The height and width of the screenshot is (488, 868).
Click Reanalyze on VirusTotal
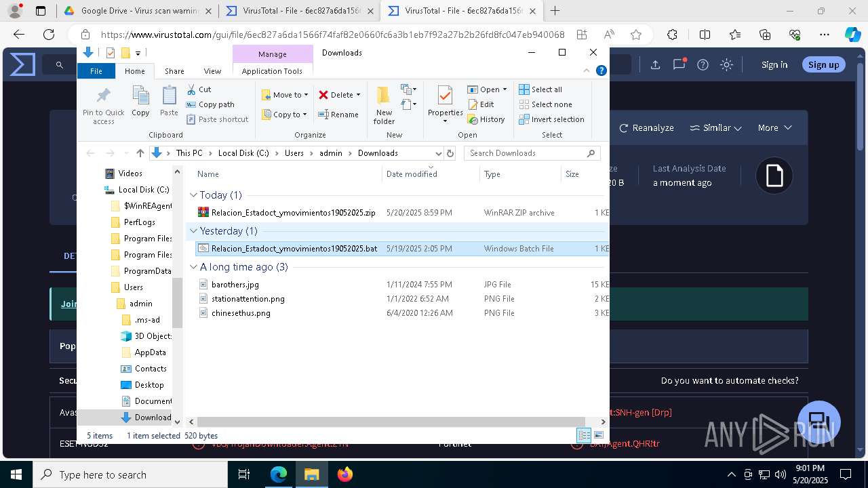coord(646,127)
